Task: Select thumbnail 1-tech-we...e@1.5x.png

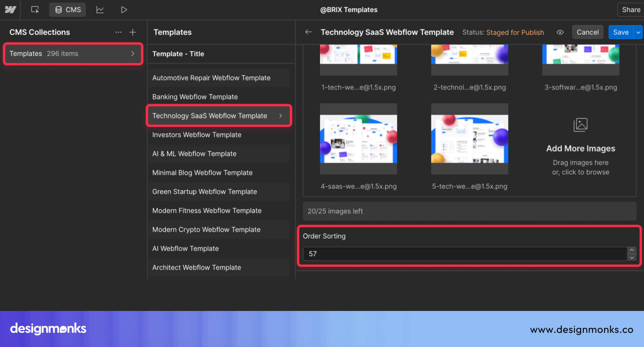Action: [358, 60]
